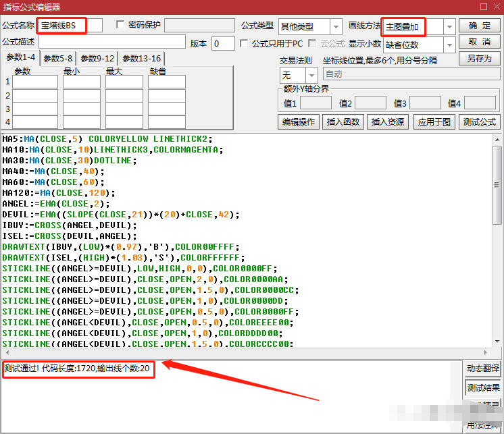Click the code editor's scroll-down arrow

(x=497, y=342)
